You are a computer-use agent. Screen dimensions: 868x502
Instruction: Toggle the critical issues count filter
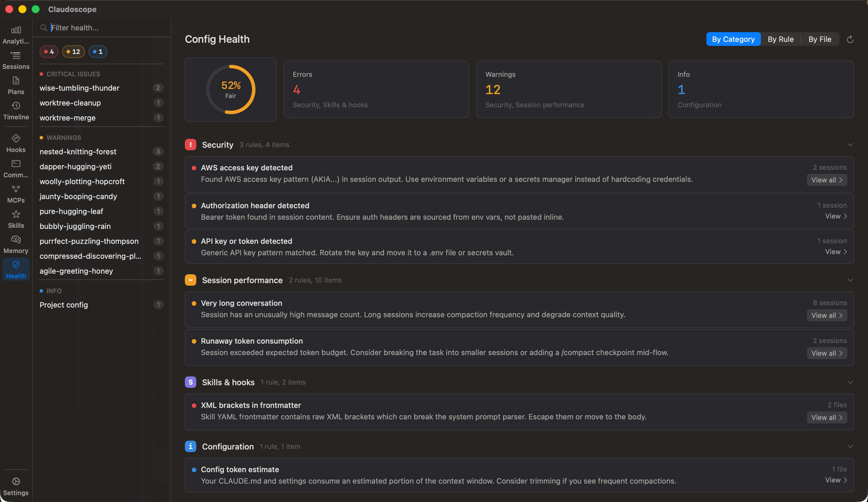click(x=49, y=51)
